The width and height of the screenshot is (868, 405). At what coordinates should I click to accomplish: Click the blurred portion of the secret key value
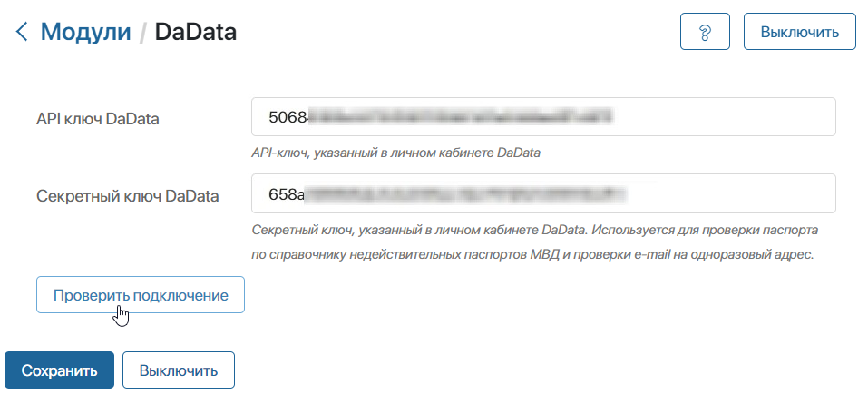(x=465, y=194)
